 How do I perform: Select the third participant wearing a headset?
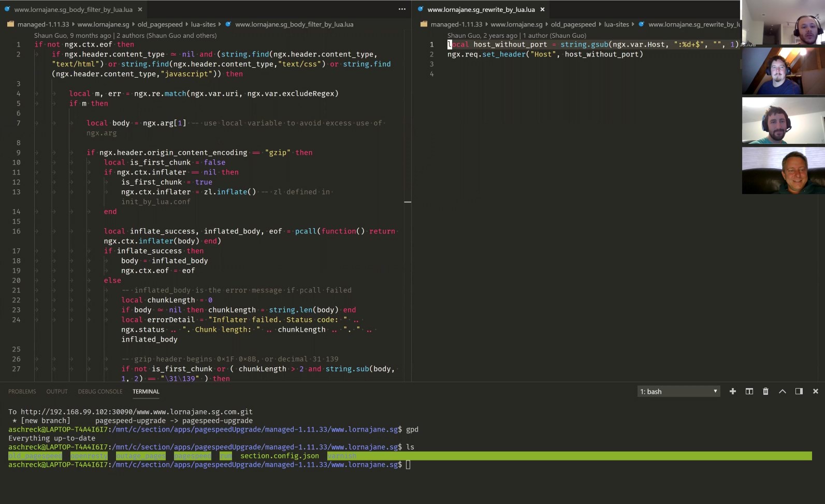783,121
